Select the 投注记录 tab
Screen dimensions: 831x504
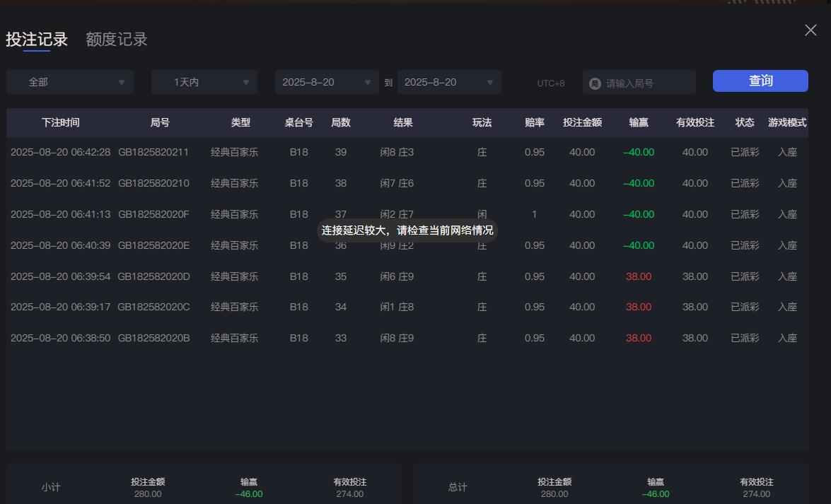click(37, 39)
